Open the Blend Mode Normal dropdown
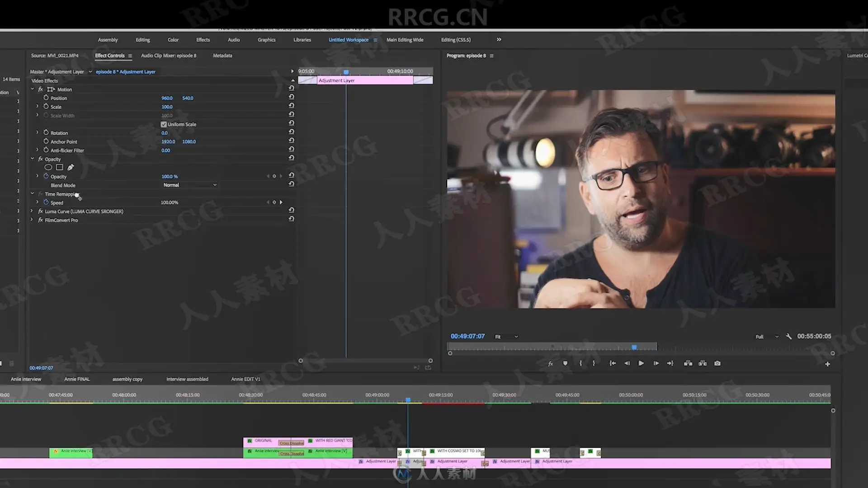Viewport: 868px width, 488px height. (189, 185)
